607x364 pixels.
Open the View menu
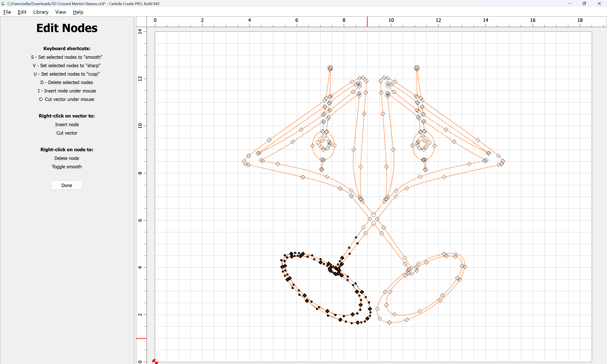60,12
